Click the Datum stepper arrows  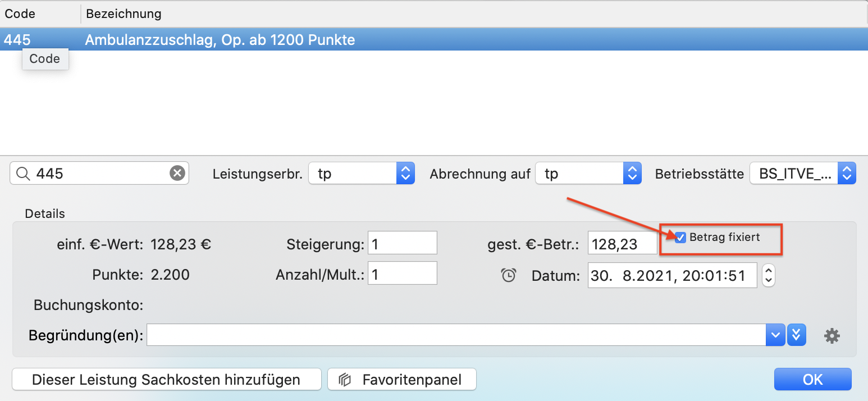769,275
